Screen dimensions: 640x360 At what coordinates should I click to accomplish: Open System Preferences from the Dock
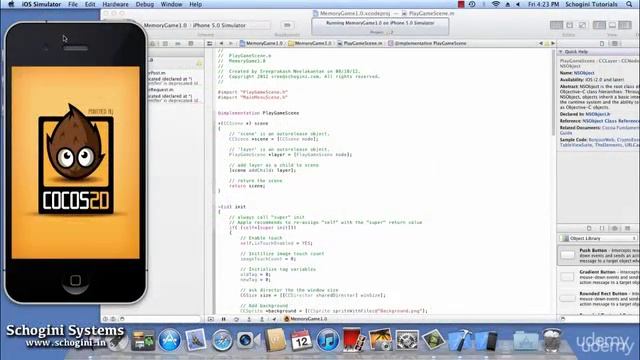(x=407, y=340)
